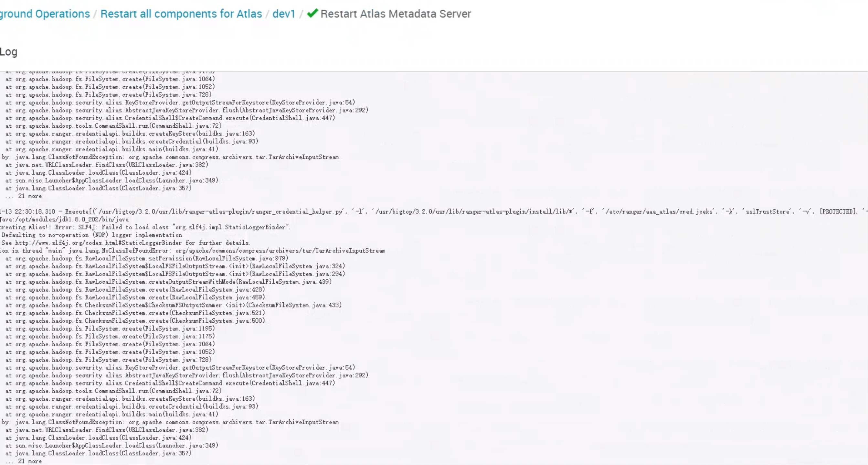Click the FileSystem.java:1195 stack frame

(110, 329)
